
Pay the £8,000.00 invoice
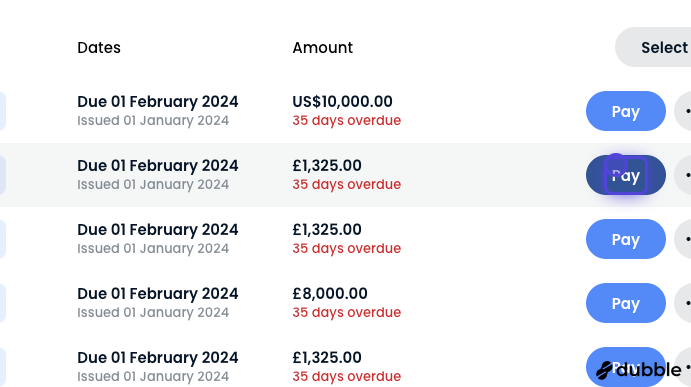pyautogui.click(x=625, y=303)
